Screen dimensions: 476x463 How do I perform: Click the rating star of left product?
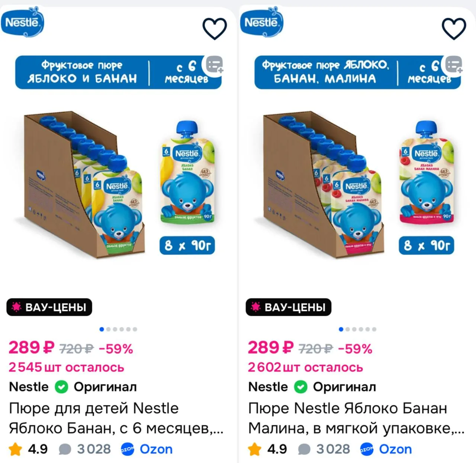coord(16,449)
